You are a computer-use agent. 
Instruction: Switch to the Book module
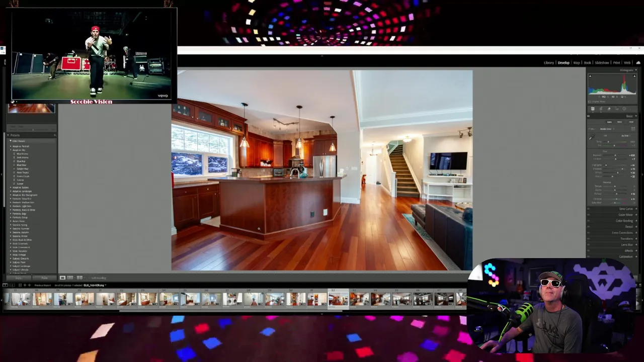click(x=587, y=63)
